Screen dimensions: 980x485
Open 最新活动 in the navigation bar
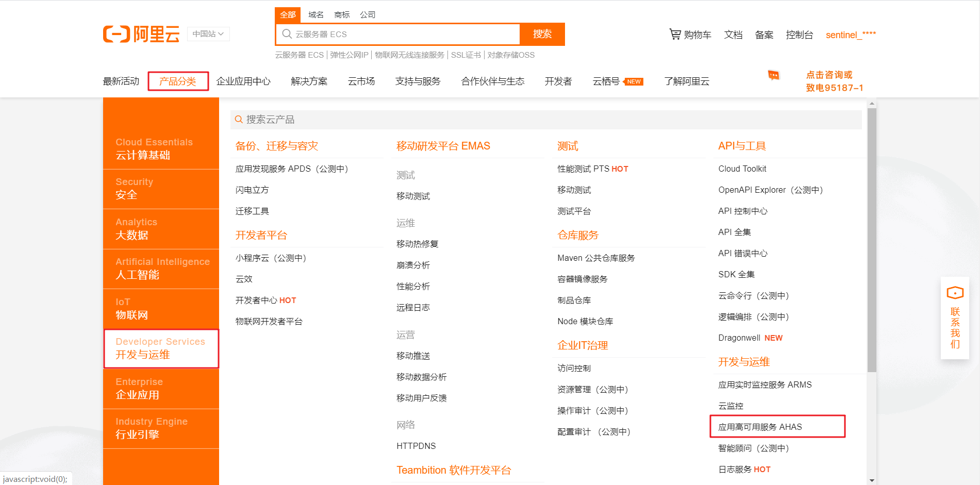tap(121, 81)
